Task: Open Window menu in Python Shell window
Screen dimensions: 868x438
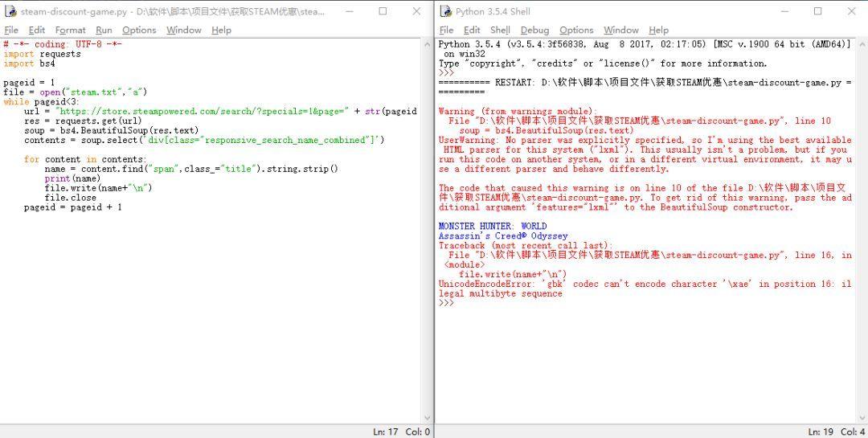Action: tap(621, 30)
